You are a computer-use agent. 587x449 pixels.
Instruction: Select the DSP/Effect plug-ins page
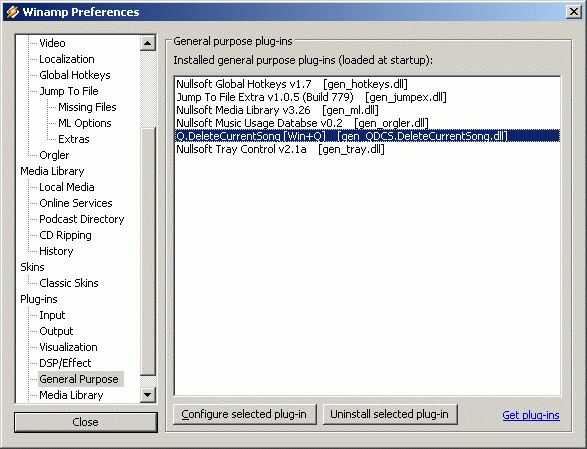65,363
